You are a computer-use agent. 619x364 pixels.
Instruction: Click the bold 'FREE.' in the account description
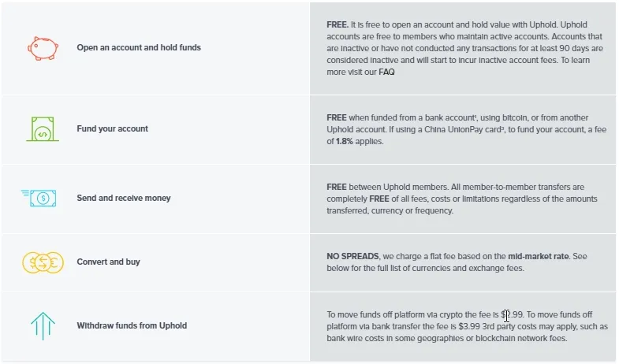pyautogui.click(x=337, y=24)
